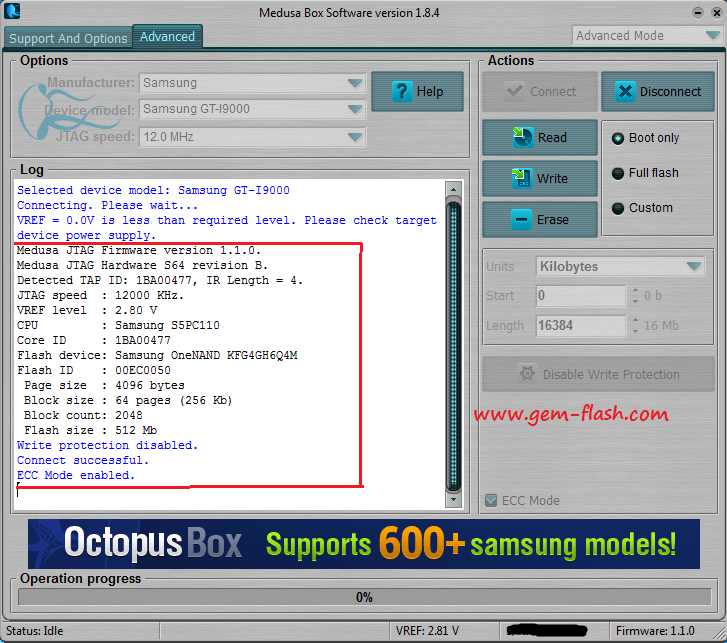The image size is (727, 643).
Task: Click the Help button label
Action: point(430,91)
